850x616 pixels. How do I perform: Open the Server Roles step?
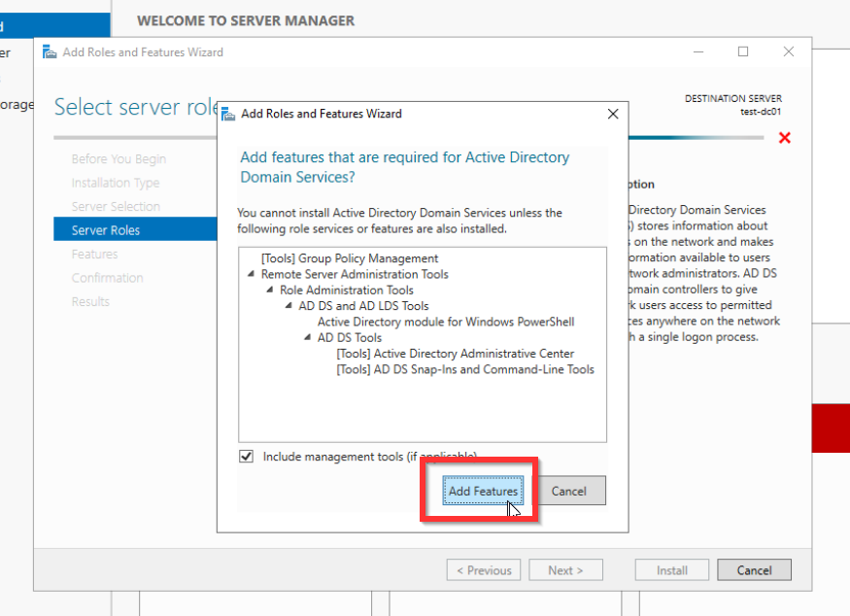135,229
